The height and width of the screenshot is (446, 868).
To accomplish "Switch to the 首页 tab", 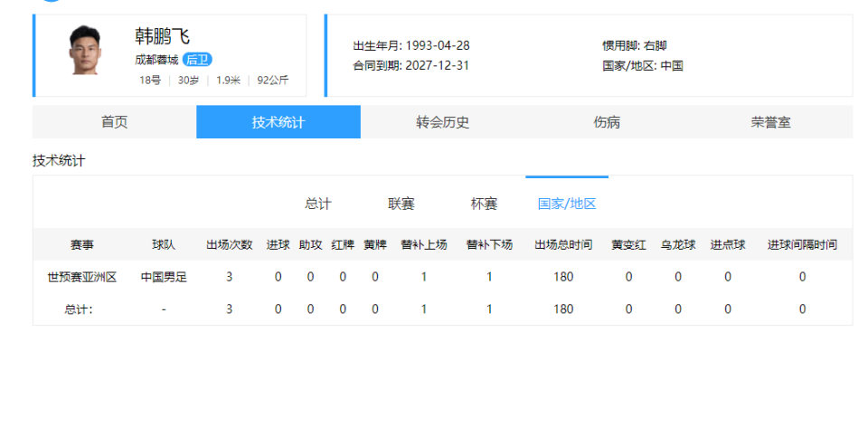I will tap(115, 122).
